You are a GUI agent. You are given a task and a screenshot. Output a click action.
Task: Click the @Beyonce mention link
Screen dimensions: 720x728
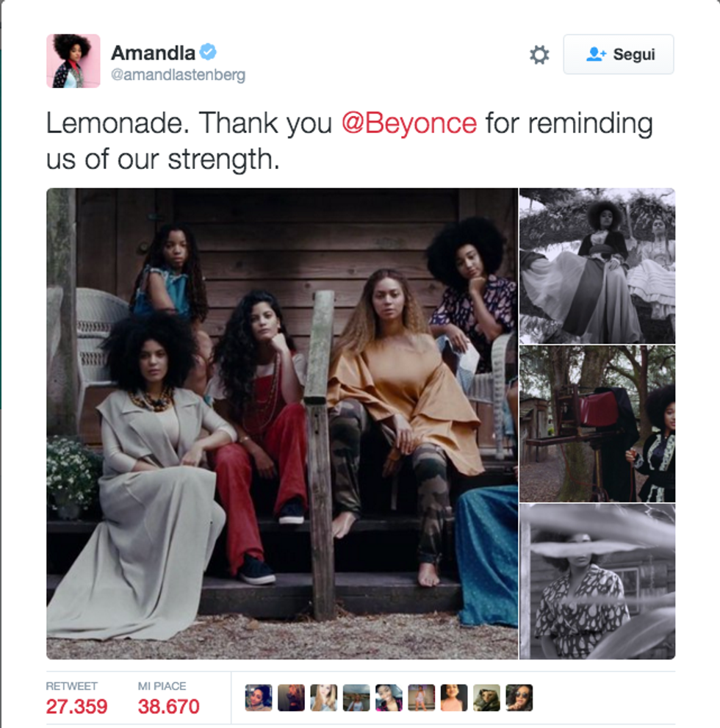click(409, 123)
